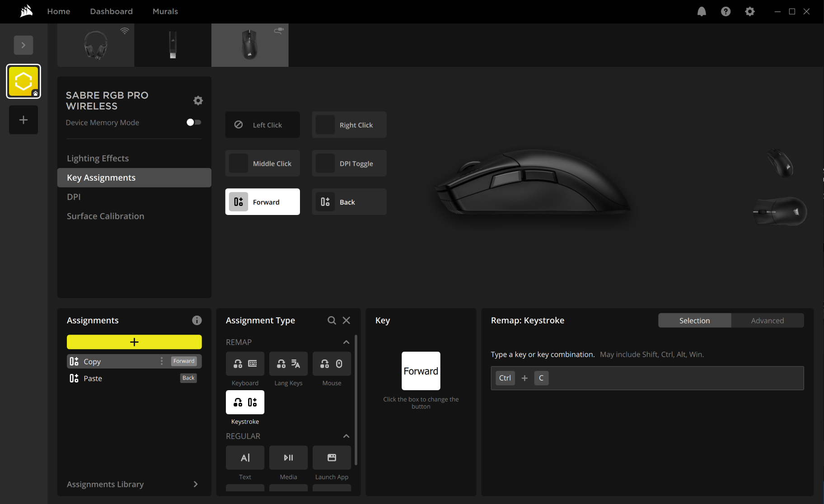The height and width of the screenshot is (504, 824).
Task: Choose the Media assignment type
Action: pyautogui.click(x=288, y=458)
